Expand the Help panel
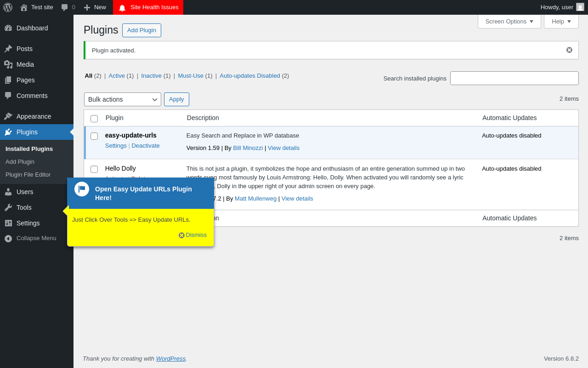Image resolution: width=588 pixels, height=368 pixels. pyautogui.click(x=561, y=21)
